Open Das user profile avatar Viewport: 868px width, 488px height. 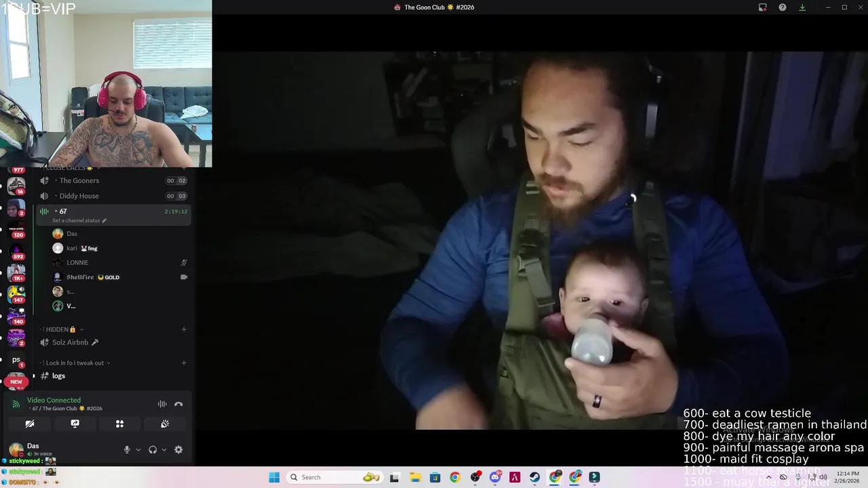(x=15, y=449)
